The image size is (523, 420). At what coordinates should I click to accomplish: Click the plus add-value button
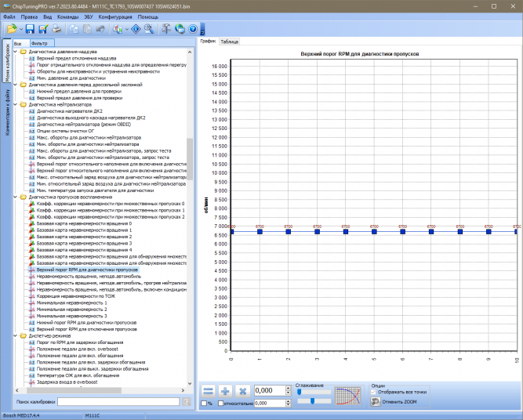point(225,391)
